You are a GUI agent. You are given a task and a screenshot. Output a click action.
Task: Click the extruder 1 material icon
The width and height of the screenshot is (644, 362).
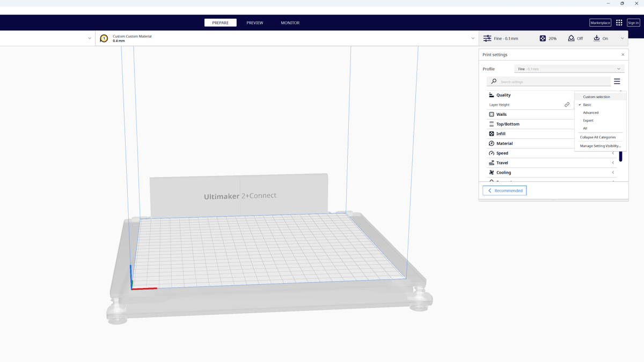point(104,39)
